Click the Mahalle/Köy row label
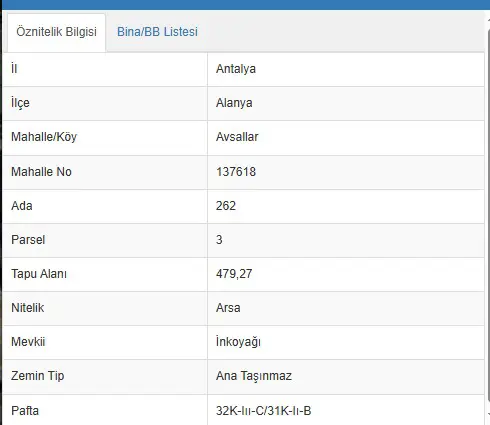 44,137
